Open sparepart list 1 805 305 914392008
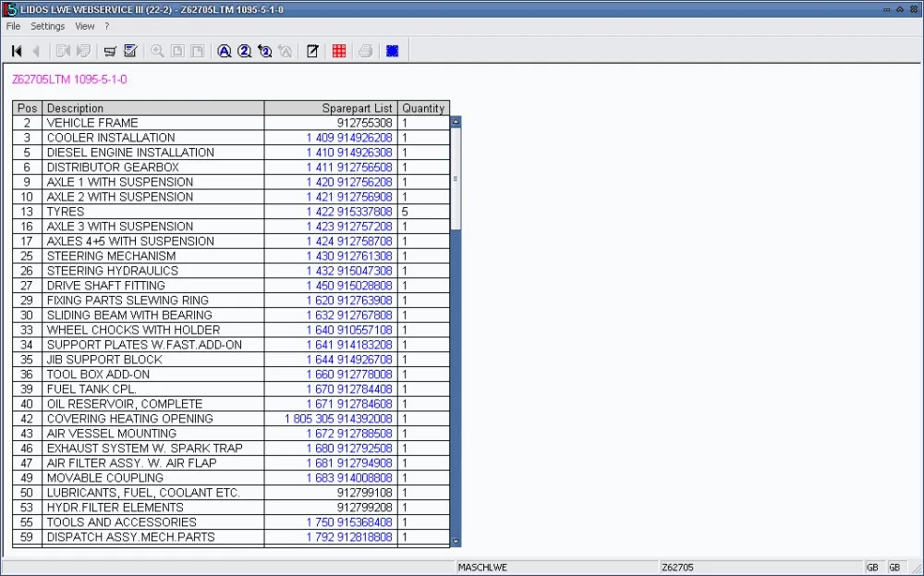Image resolution: width=924 pixels, height=576 pixels. (338, 419)
